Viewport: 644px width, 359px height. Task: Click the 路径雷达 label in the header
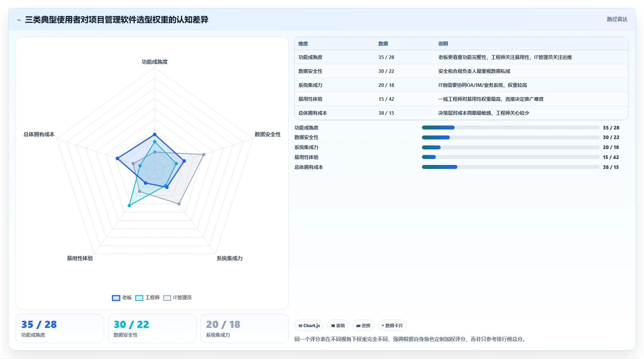[617, 19]
